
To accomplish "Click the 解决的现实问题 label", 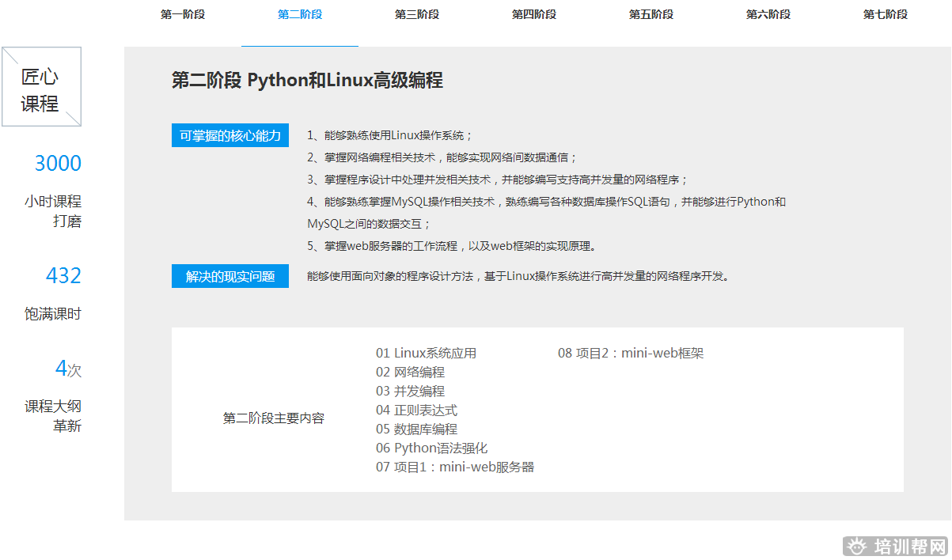I will (x=230, y=276).
